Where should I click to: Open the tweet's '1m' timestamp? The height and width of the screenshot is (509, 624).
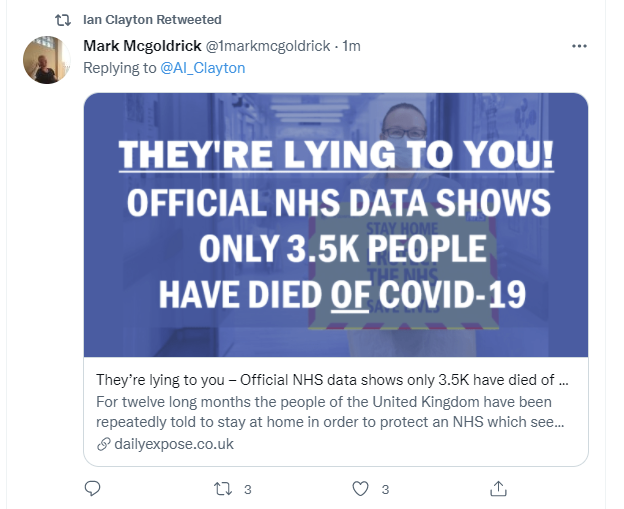(x=352, y=46)
